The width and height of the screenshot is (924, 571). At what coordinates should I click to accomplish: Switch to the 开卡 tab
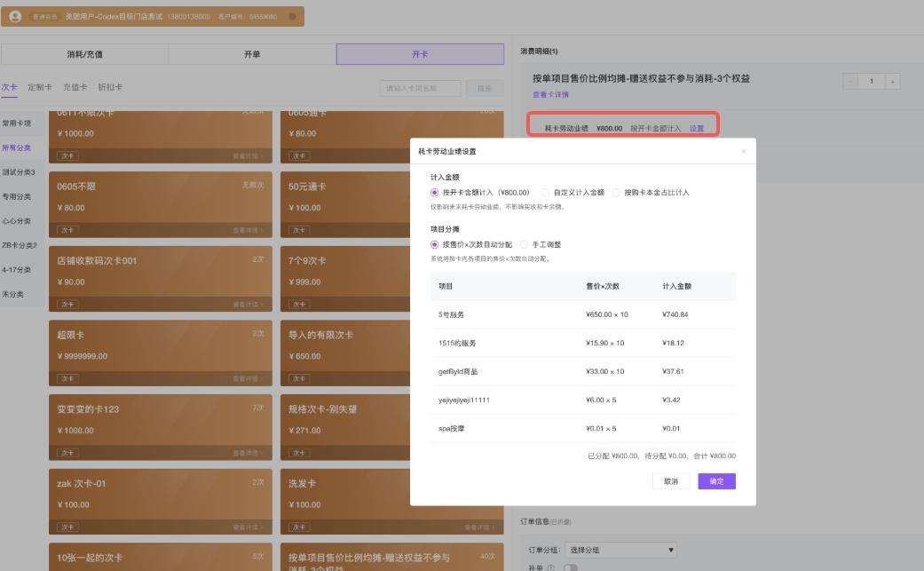click(420, 54)
